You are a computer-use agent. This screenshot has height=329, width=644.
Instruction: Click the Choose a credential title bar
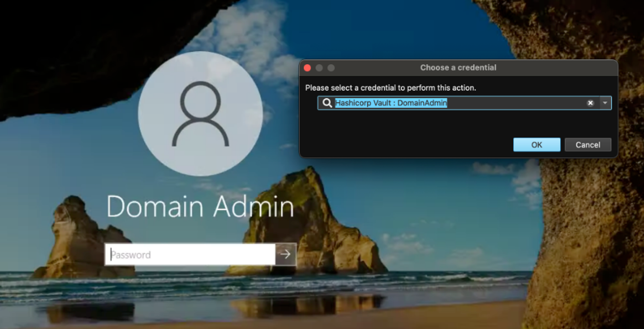(x=458, y=68)
